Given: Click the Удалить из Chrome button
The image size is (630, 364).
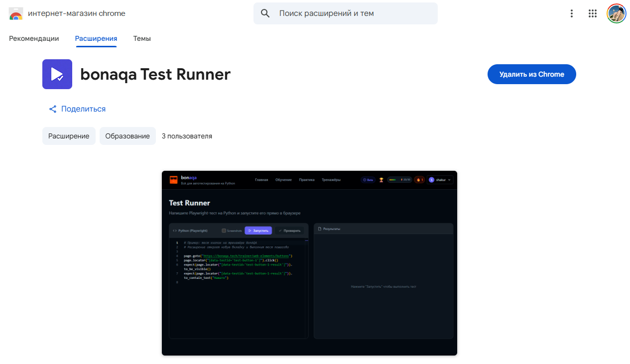Looking at the screenshot, I should pyautogui.click(x=532, y=74).
